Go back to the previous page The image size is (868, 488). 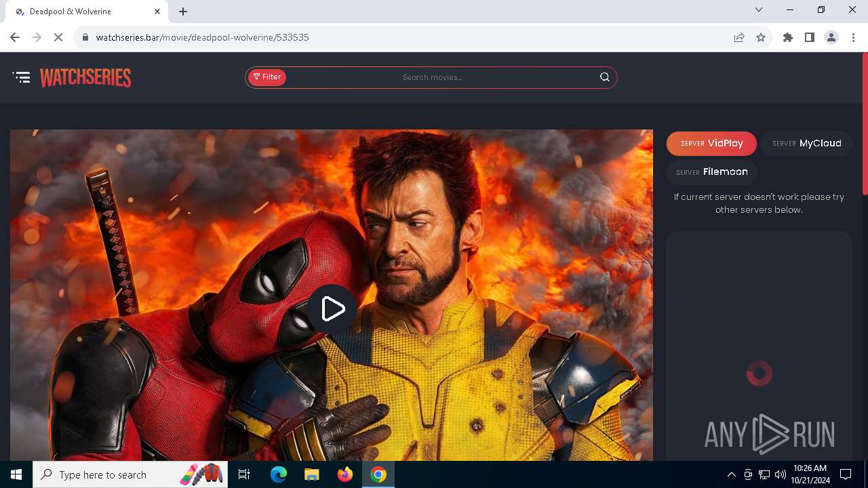coord(15,37)
